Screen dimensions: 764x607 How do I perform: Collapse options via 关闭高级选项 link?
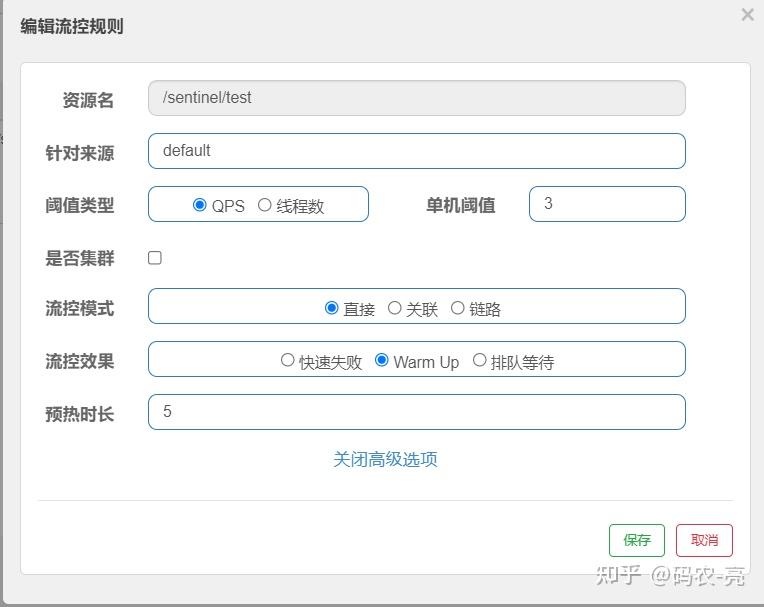(x=385, y=459)
